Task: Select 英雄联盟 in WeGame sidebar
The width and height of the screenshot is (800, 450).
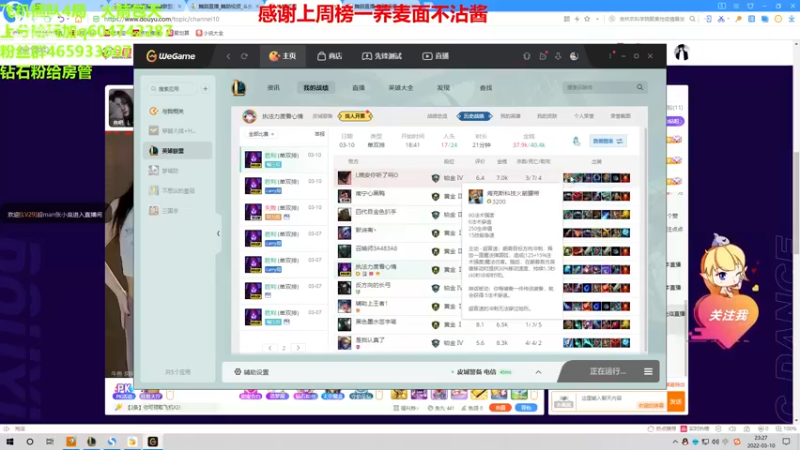Action: point(177,151)
